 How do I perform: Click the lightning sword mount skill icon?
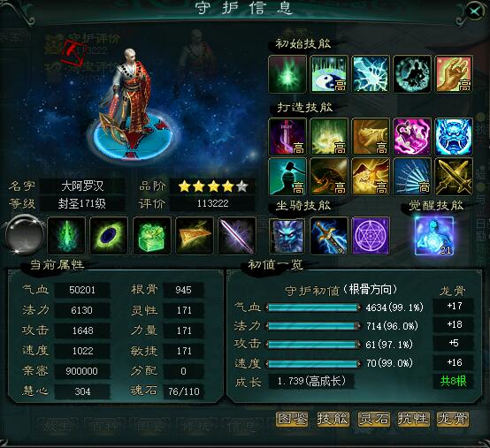pos(329,236)
